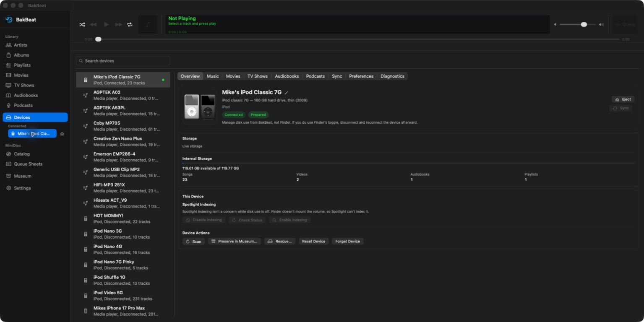Open Albums in the library sidebar
The height and width of the screenshot is (322, 644).
click(35, 55)
